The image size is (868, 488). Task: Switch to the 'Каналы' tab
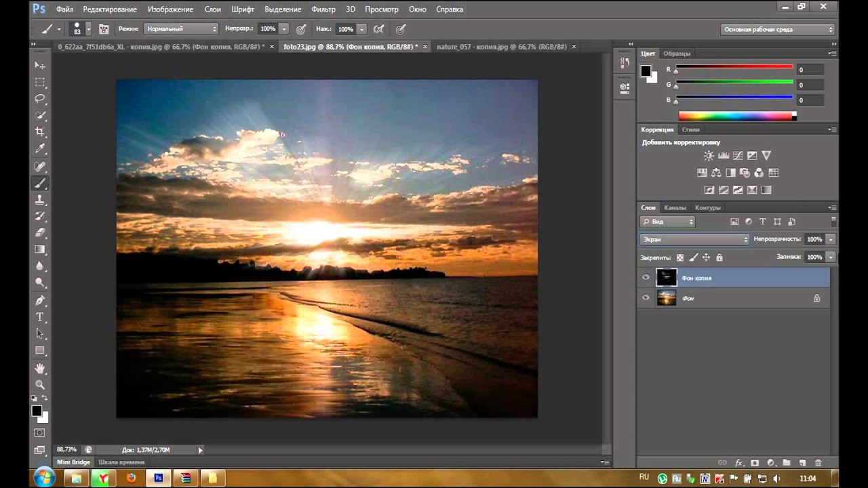(675, 207)
